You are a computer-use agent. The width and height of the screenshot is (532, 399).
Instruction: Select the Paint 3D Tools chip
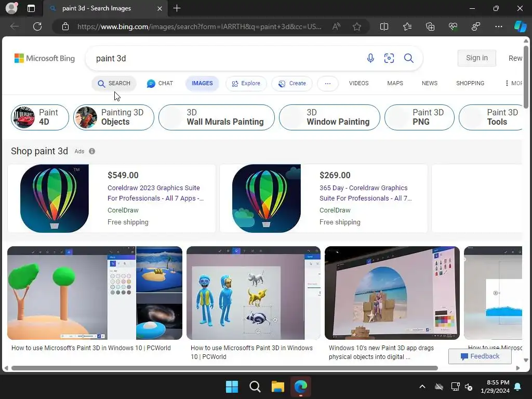(491, 117)
